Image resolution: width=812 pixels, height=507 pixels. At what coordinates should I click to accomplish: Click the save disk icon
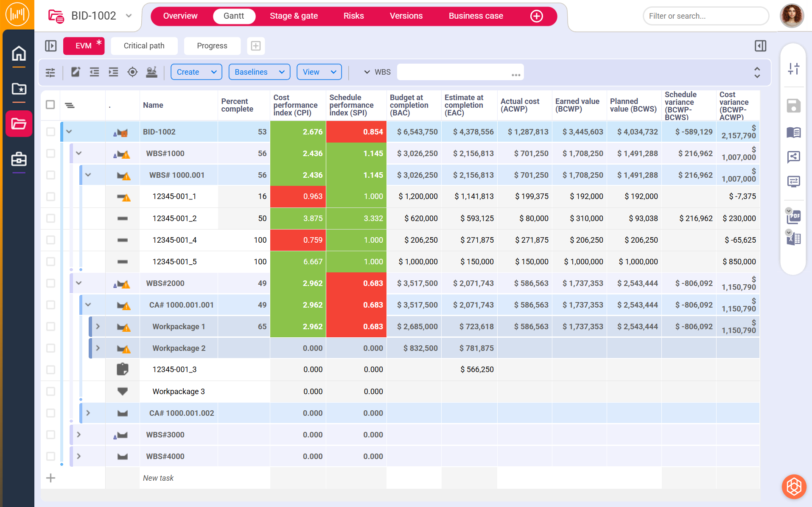tap(793, 106)
